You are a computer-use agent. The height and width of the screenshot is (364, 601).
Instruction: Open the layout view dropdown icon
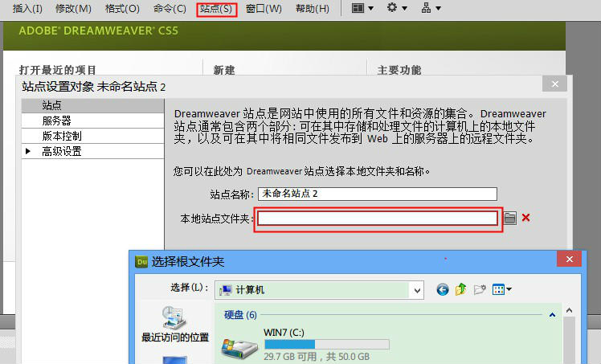pos(362,8)
